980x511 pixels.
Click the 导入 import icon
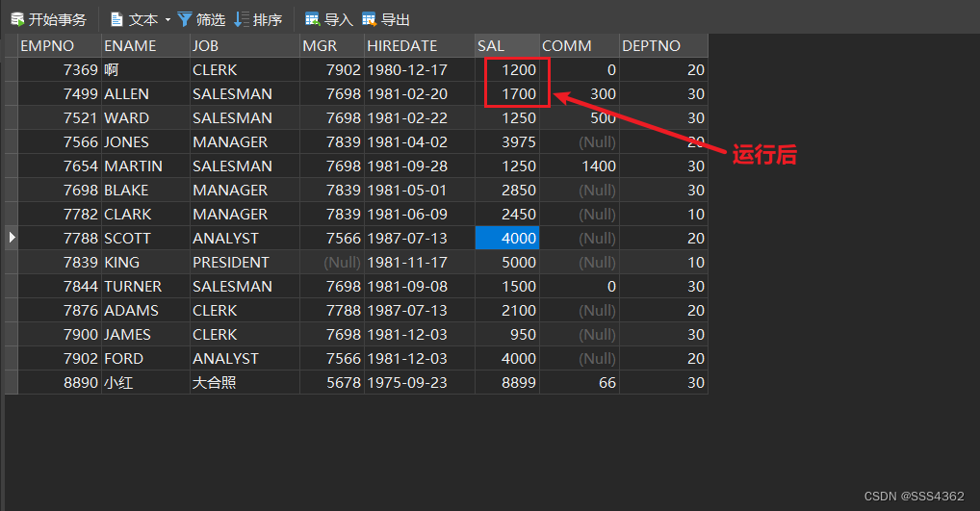coord(313,20)
